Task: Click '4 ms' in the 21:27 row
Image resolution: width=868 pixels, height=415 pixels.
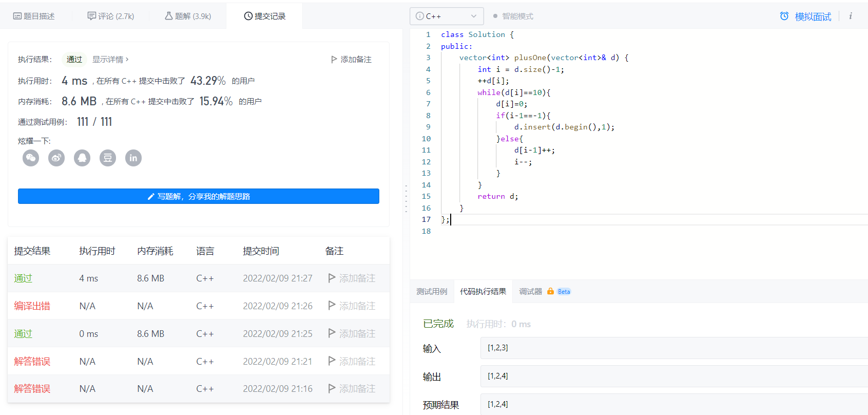Action: tap(88, 278)
